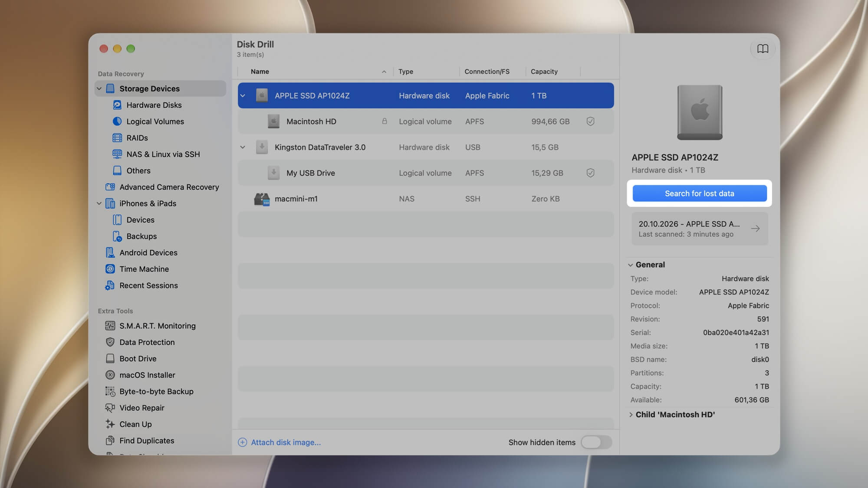Viewport: 868px width, 488px height.
Task: Select the Recent Sessions sidebar label
Action: (x=148, y=285)
